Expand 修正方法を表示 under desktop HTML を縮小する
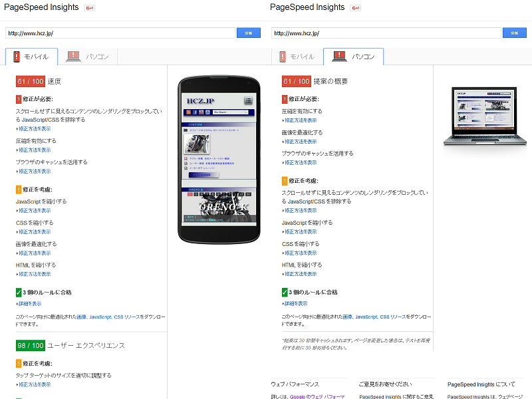 (x=301, y=274)
